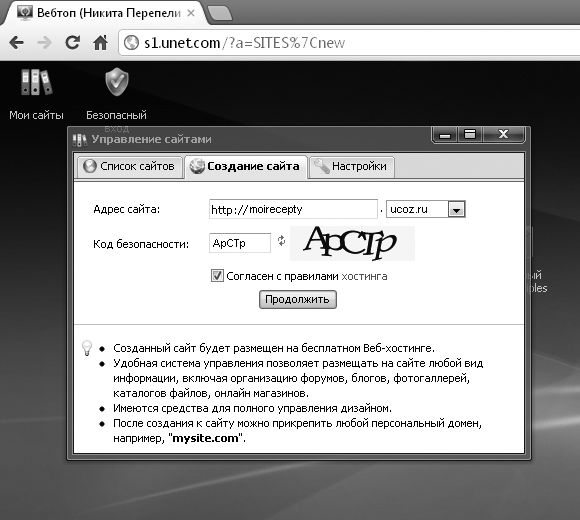Open the Безопасный вход shield icon

click(117, 82)
